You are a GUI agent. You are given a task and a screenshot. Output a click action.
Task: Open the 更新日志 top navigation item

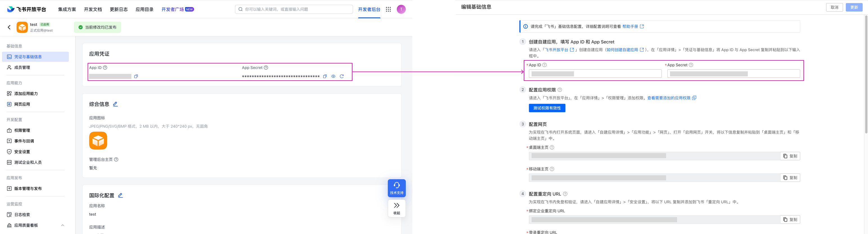click(x=119, y=10)
